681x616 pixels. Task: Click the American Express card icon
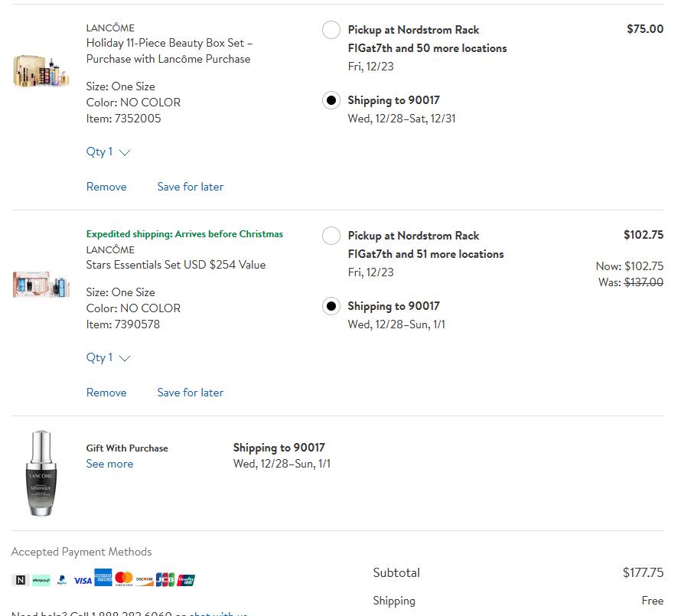point(103,579)
